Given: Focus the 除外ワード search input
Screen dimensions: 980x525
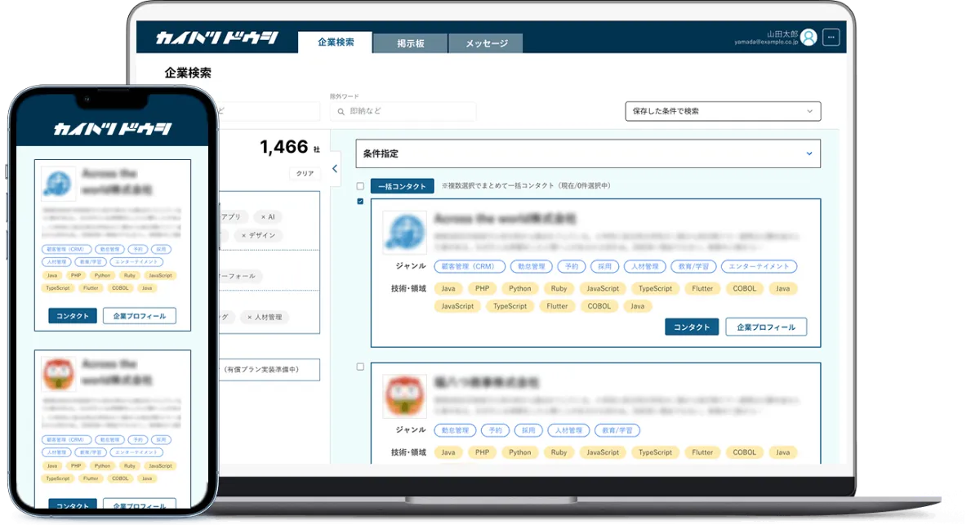Looking at the screenshot, I should (x=403, y=111).
